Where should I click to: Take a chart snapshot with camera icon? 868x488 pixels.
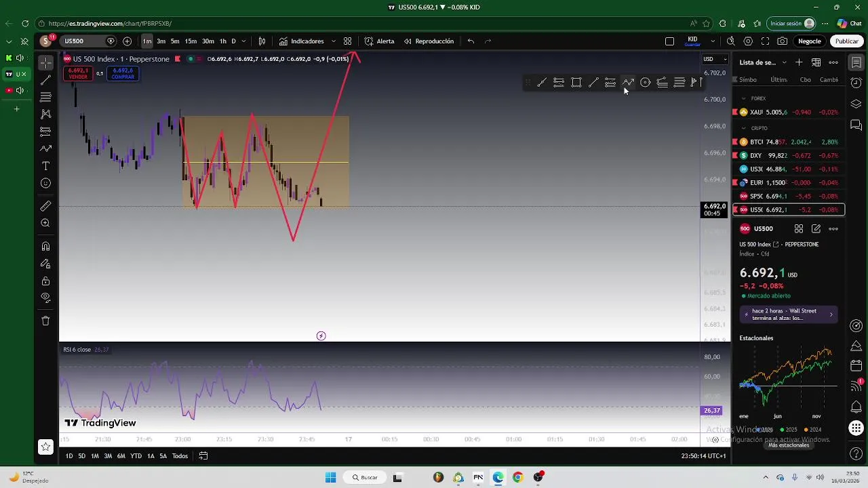click(783, 41)
